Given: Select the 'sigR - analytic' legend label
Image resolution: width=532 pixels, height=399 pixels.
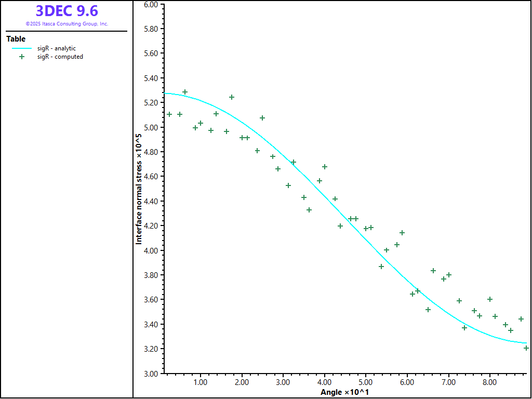Looking at the screenshot, I should [x=56, y=48].
